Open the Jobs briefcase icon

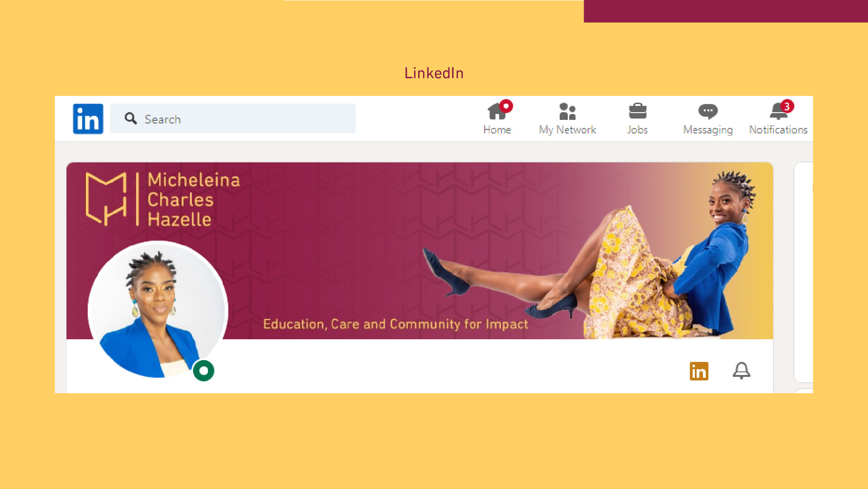coord(638,111)
